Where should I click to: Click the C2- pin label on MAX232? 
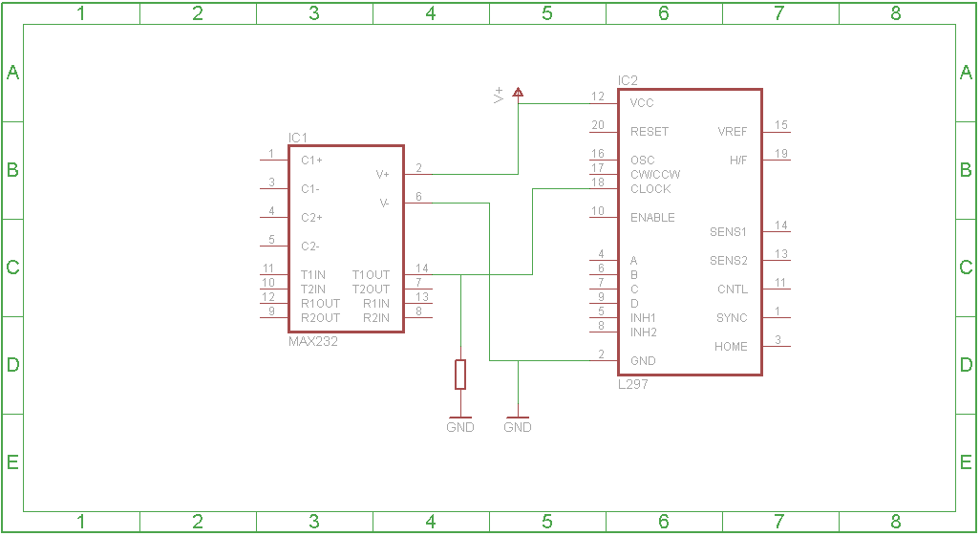pyautogui.click(x=310, y=247)
